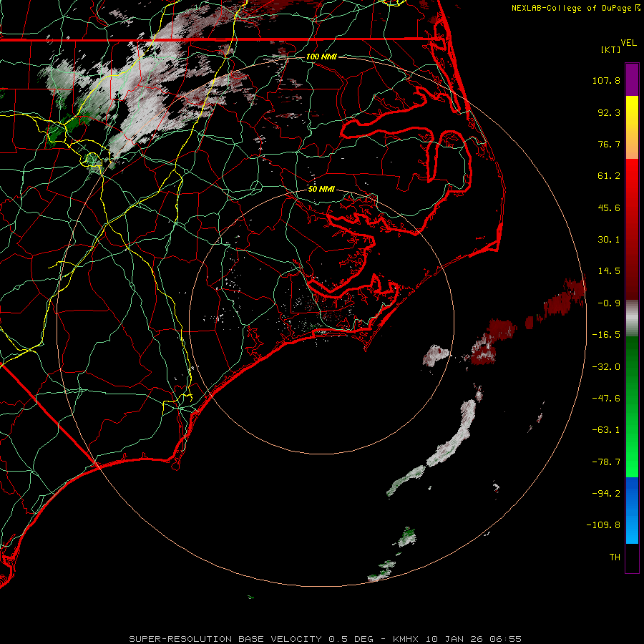The height and width of the screenshot is (644, 644).
Task: Click the 14.5 velocity scale value
Action: [x=609, y=271]
